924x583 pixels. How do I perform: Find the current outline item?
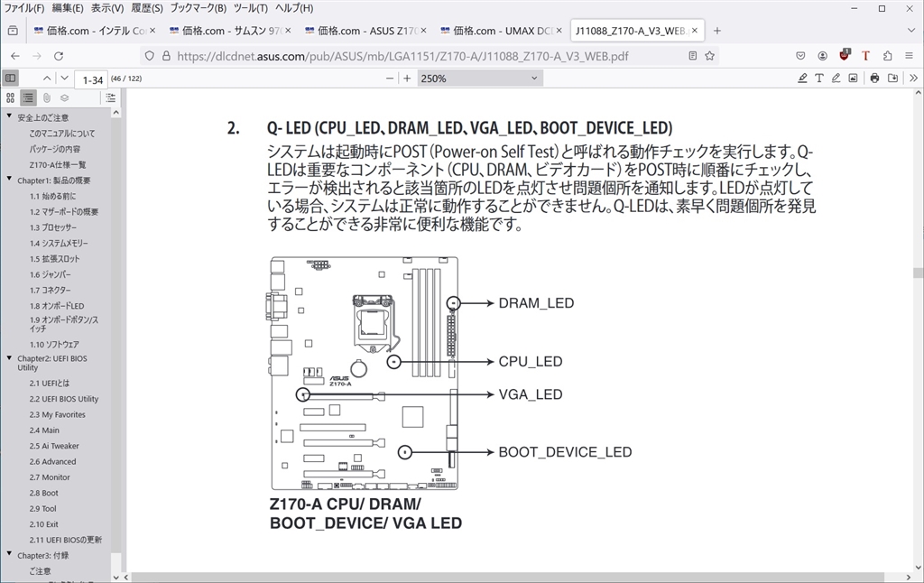click(x=110, y=97)
